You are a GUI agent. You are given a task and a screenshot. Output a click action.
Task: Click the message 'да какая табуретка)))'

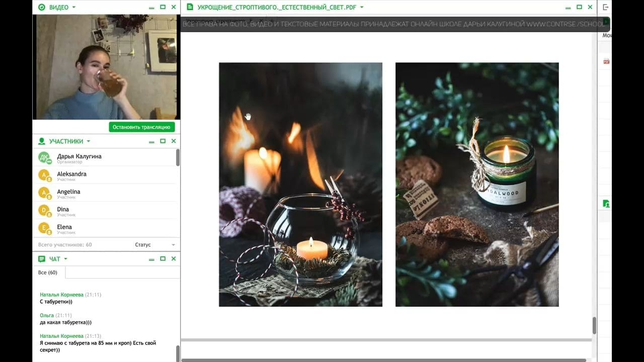65,322
